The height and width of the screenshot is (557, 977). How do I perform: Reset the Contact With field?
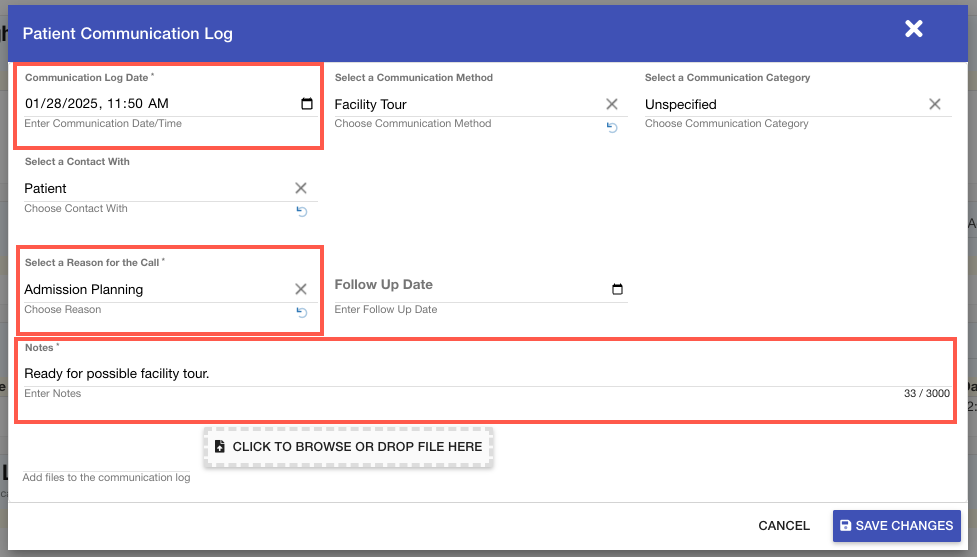[x=301, y=211]
